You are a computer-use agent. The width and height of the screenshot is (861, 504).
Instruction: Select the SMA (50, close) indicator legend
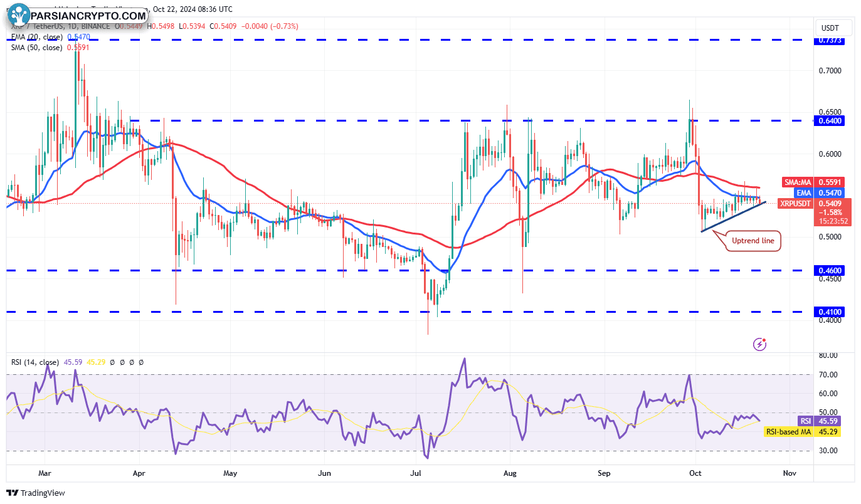coord(36,47)
